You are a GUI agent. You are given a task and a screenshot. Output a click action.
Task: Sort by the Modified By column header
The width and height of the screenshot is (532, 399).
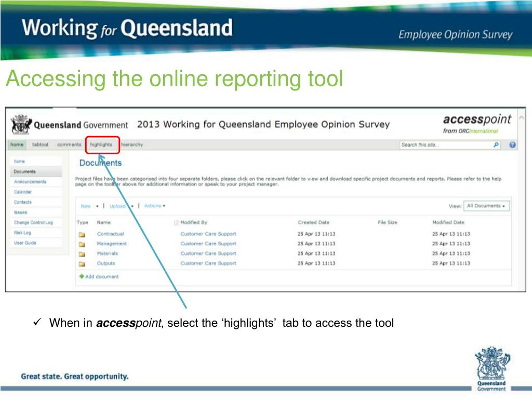click(193, 222)
